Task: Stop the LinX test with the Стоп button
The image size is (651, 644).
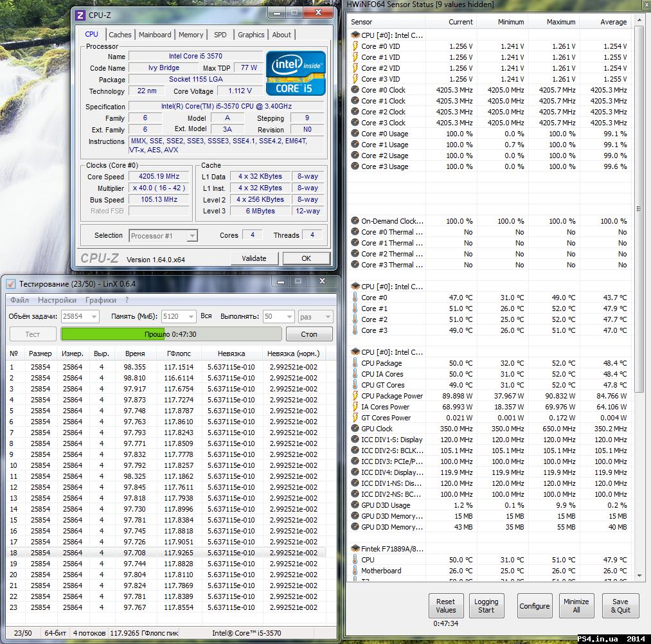Action: point(309,334)
